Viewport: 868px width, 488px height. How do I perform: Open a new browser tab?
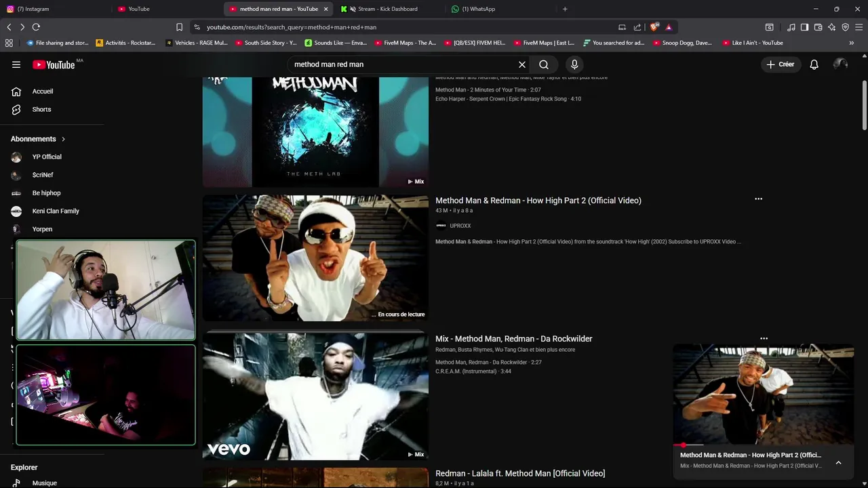click(565, 9)
